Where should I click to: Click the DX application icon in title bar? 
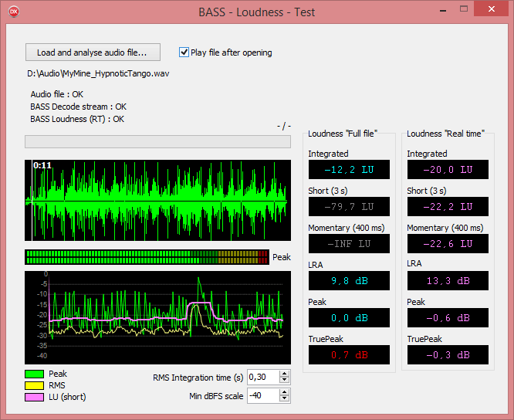13,12
